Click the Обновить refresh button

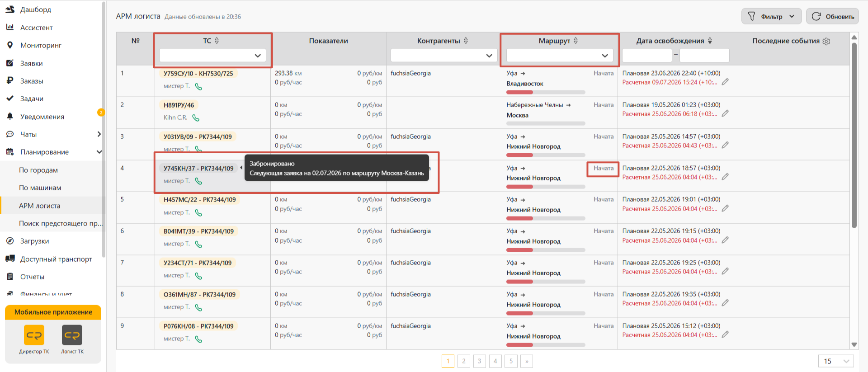pyautogui.click(x=832, y=16)
